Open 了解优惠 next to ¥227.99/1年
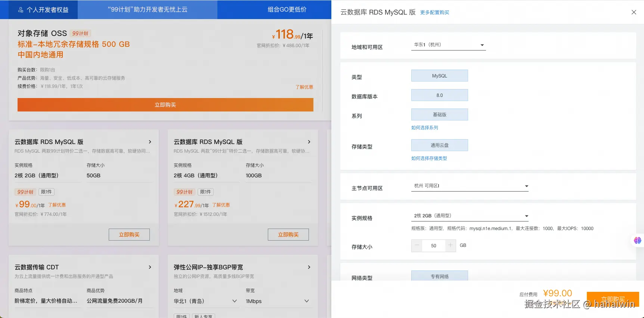 221,205
